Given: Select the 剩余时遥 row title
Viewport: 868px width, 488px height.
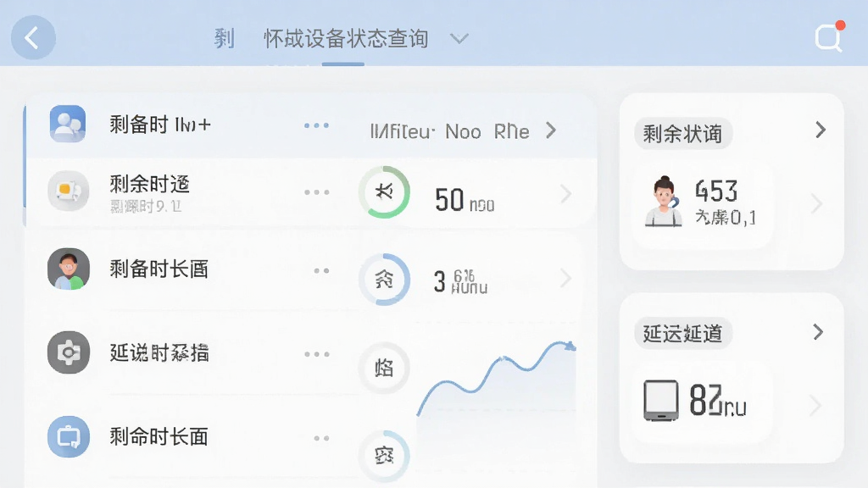Looking at the screenshot, I should point(149,184).
